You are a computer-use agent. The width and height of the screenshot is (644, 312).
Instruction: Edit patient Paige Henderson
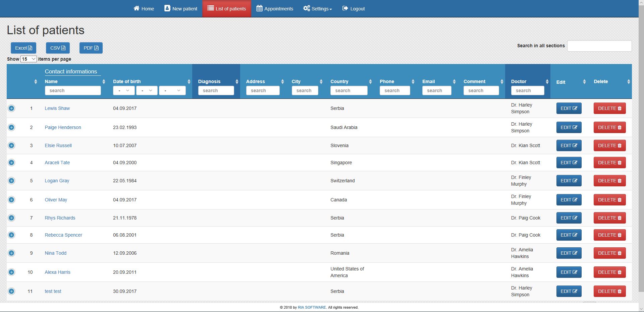click(569, 127)
